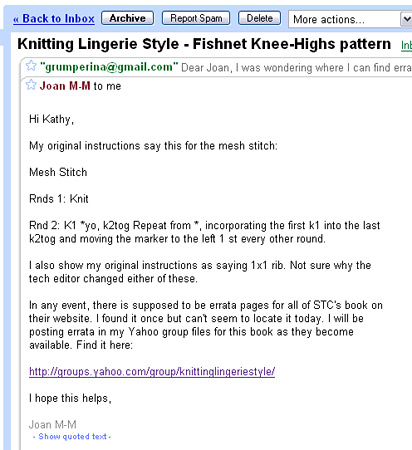Expand the collapsed grumperina@gmail.com message
The image size is (412, 450).
point(218,67)
